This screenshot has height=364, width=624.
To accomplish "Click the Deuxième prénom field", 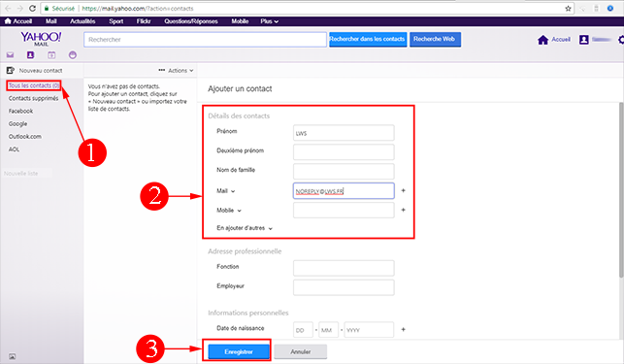I will point(344,152).
